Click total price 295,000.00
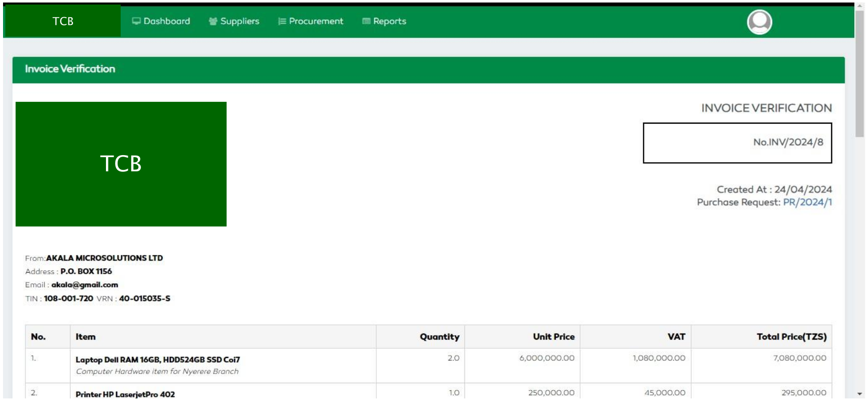 tap(804, 393)
